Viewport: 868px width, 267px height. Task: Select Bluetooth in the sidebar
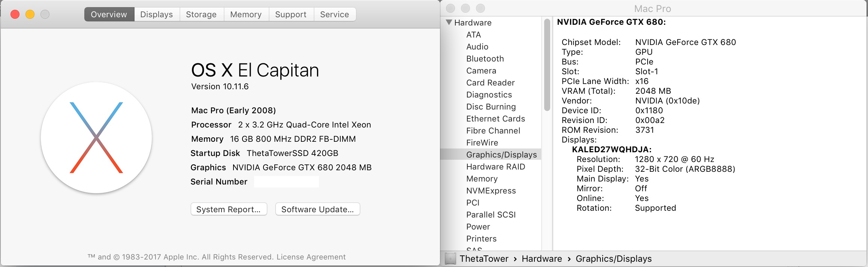click(485, 58)
